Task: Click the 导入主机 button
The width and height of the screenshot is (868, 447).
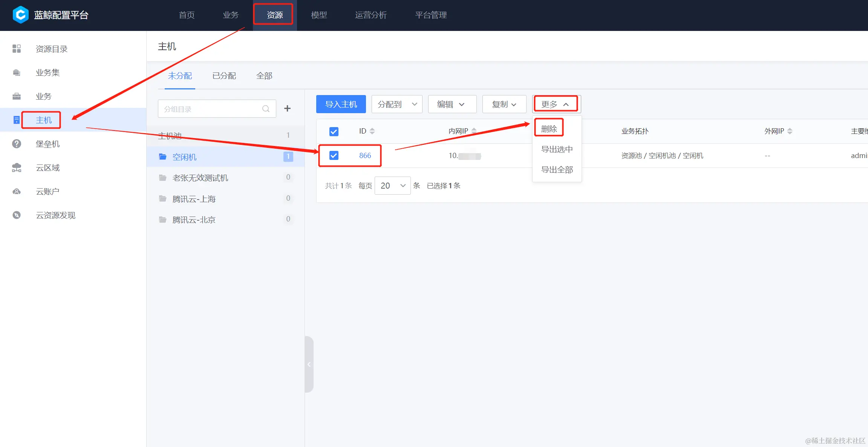Action: (341, 104)
